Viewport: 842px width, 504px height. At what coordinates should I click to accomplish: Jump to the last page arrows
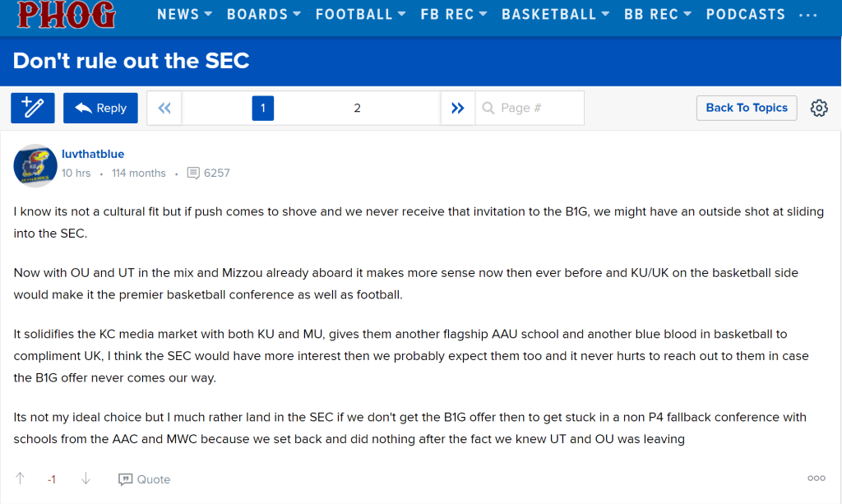458,108
